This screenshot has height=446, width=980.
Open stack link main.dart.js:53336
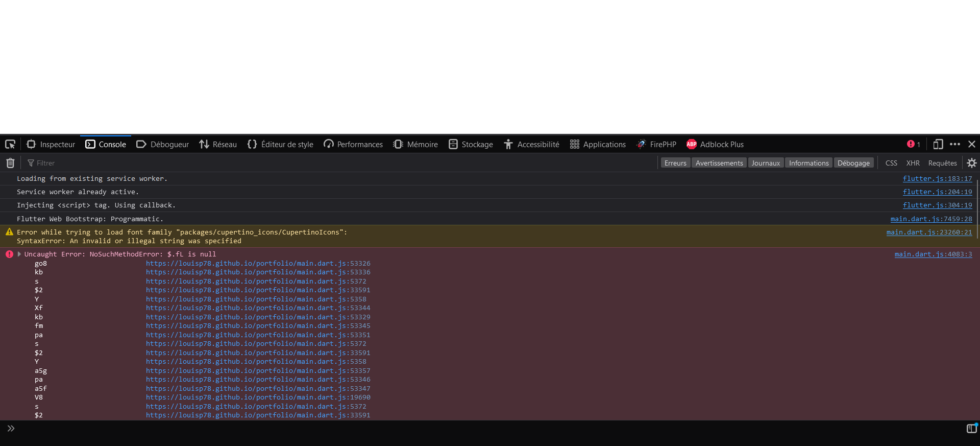tap(258, 272)
